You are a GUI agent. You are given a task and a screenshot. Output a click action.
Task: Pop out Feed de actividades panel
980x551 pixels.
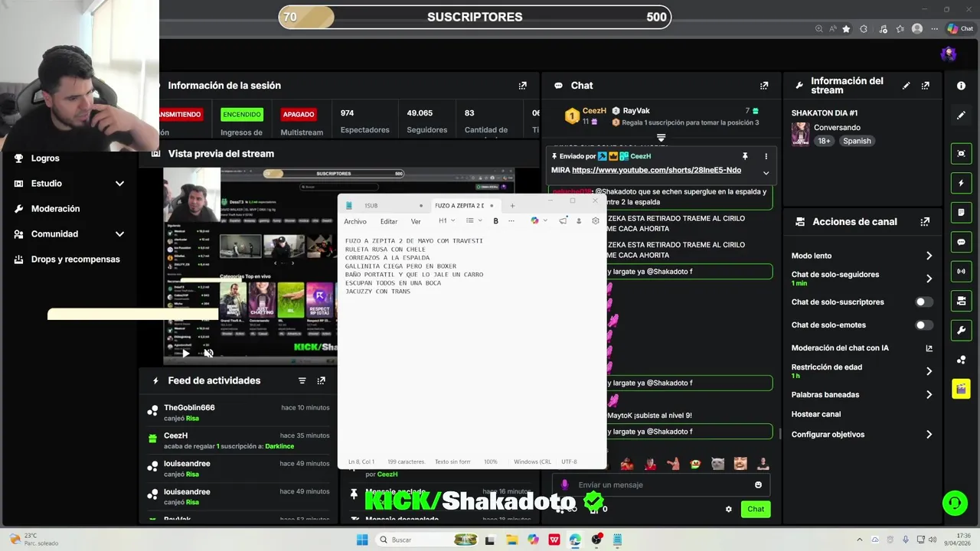pos(321,380)
